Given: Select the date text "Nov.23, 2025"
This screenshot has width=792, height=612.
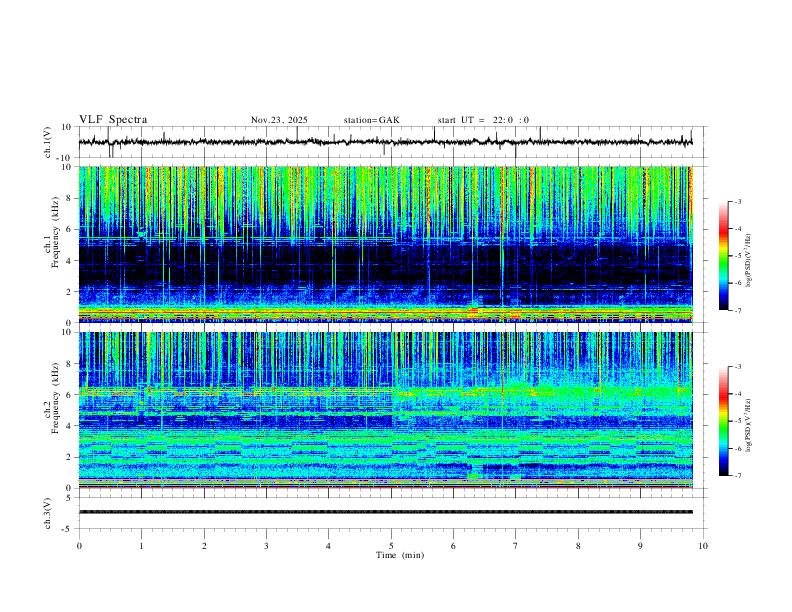Looking at the screenshot, I should 279,120.
